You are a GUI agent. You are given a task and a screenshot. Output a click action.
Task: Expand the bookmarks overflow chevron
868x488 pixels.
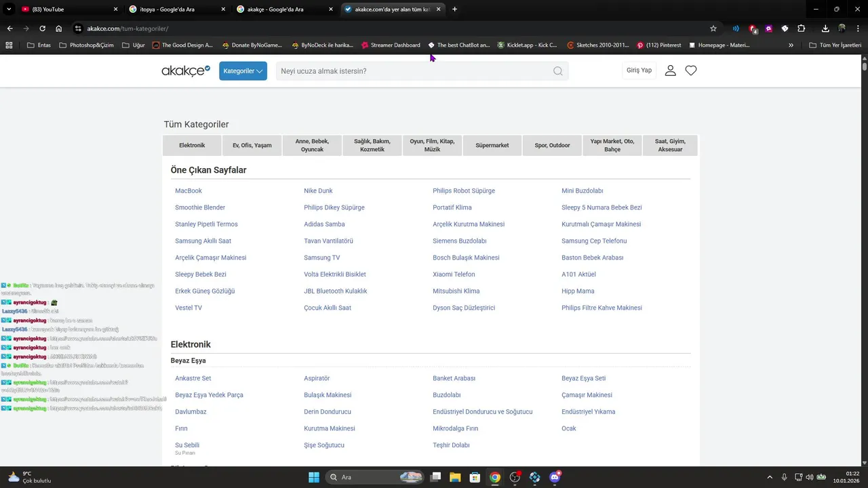[x=791, y=45]
